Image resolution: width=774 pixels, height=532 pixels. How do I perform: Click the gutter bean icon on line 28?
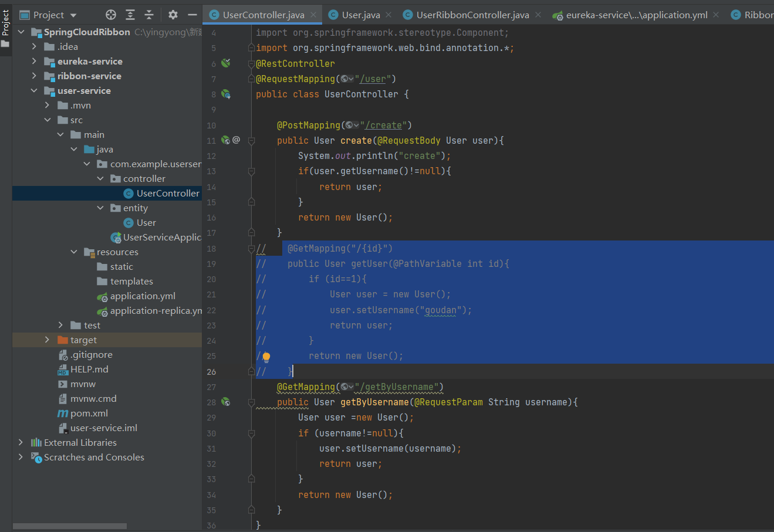(x=226, y=402)
